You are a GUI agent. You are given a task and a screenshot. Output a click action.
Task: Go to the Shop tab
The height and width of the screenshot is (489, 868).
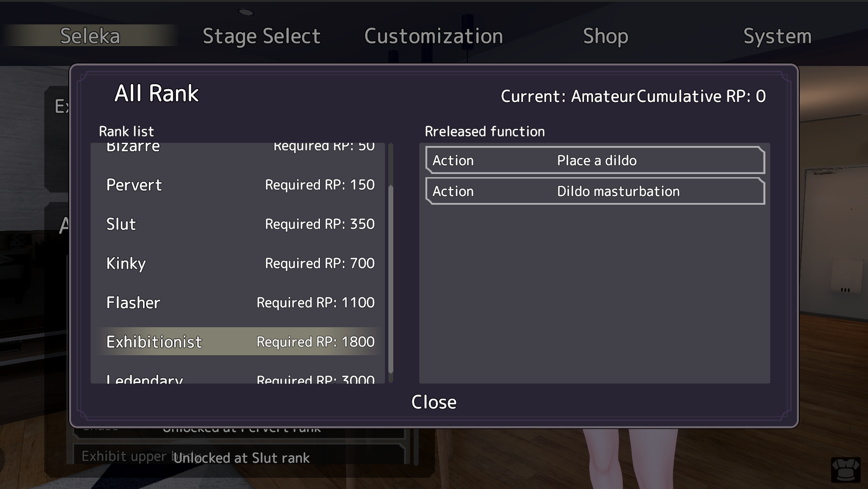(x=605, y=36)
